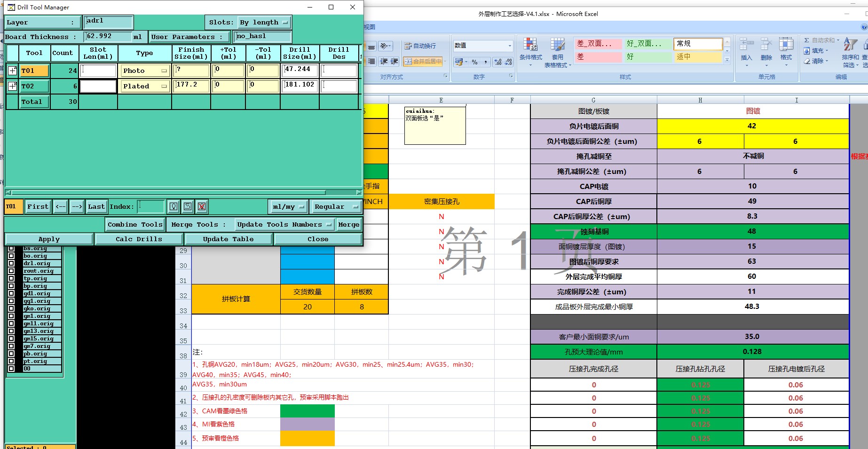Click decrease indent icon in Excel

384,62
